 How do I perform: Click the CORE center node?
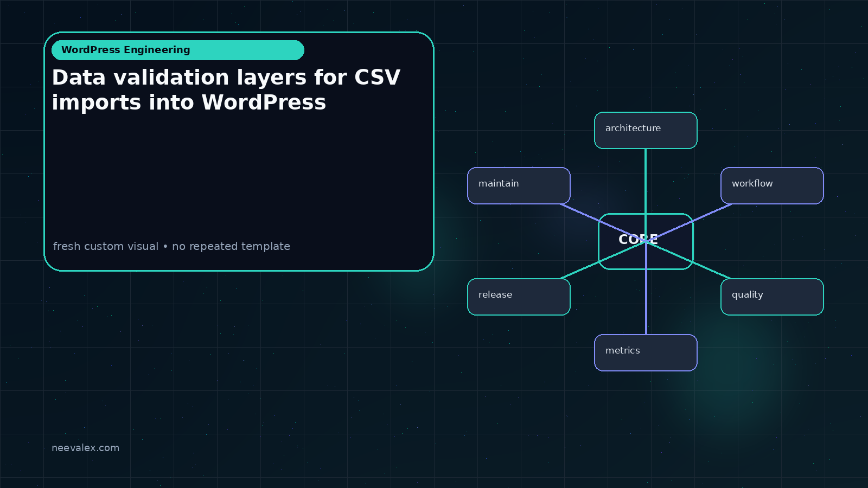pos(646,241)
